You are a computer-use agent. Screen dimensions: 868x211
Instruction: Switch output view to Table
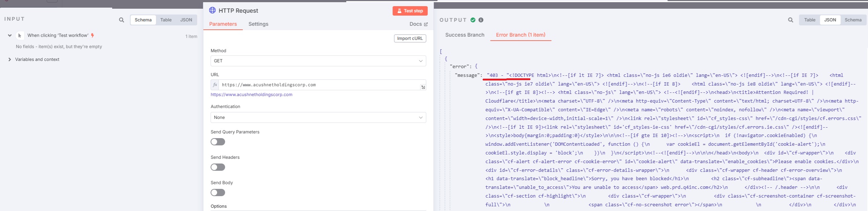tap(810, 20)
